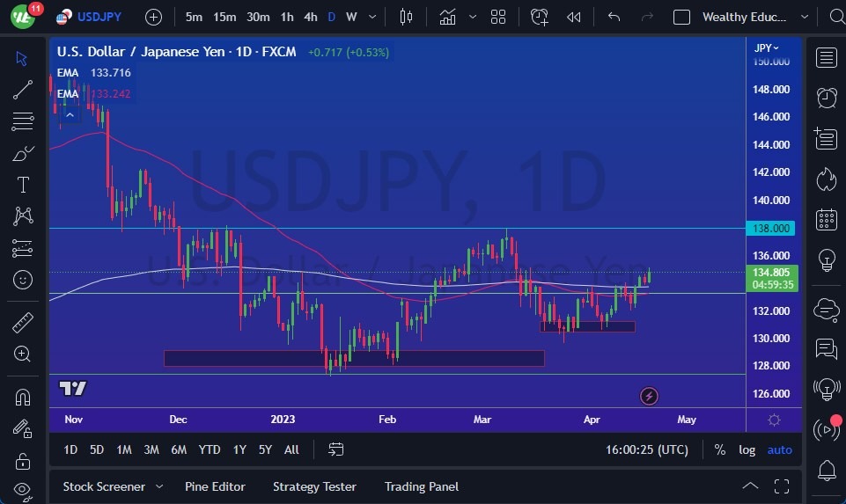Switch to 1h timeframe
Viewport: 846px width, 504px height.
click(287, 18)
